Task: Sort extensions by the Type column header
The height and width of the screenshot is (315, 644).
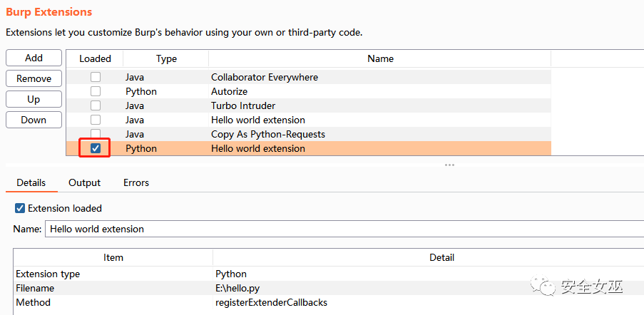Action: (166, 59)
